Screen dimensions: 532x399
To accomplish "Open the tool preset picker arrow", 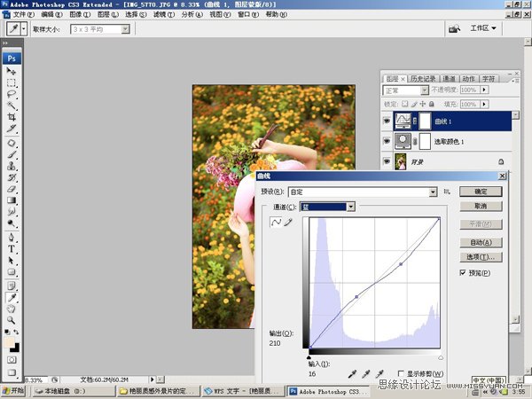I will 24,29.
